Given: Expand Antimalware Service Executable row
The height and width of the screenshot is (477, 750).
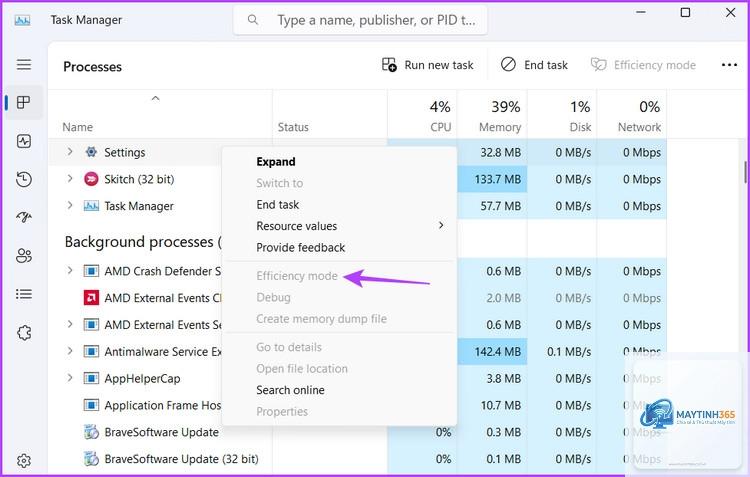Looking at the screenshot, I should [x=70, y=351].
